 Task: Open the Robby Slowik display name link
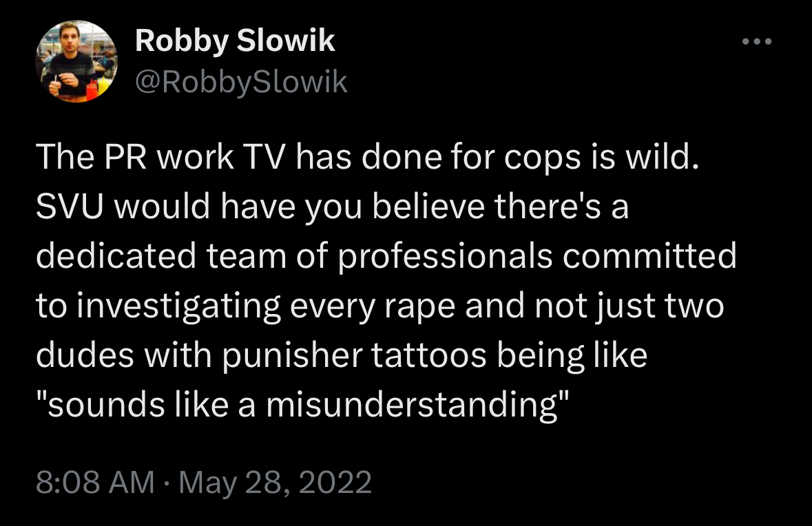(235, 42)
